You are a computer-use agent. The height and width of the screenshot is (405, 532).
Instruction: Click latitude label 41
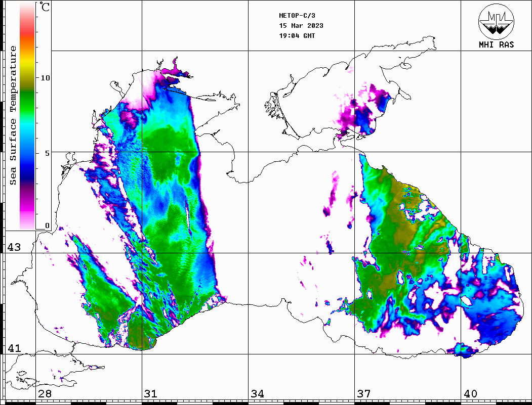tap(14, 348)
